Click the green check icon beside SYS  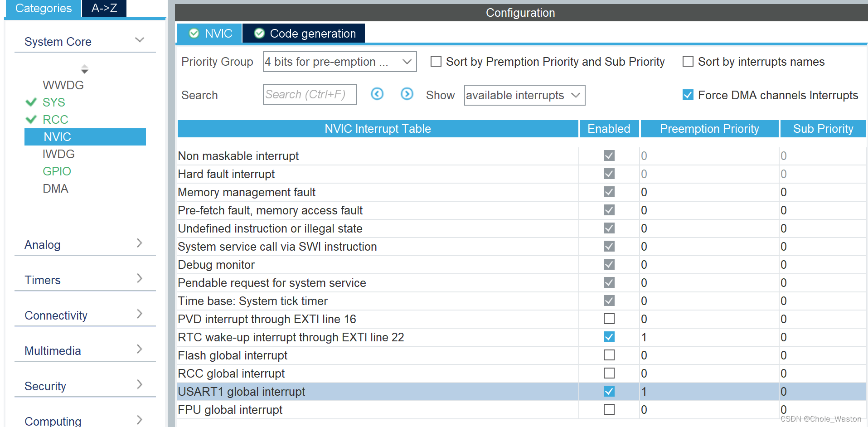31,102
